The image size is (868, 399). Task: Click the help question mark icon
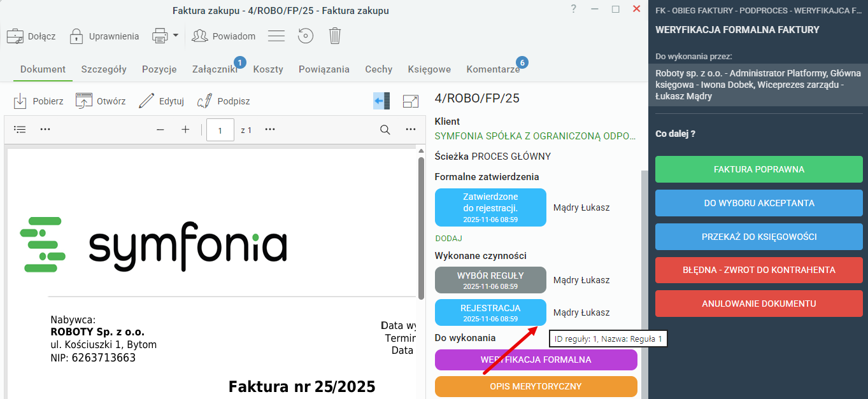[573, 9]
